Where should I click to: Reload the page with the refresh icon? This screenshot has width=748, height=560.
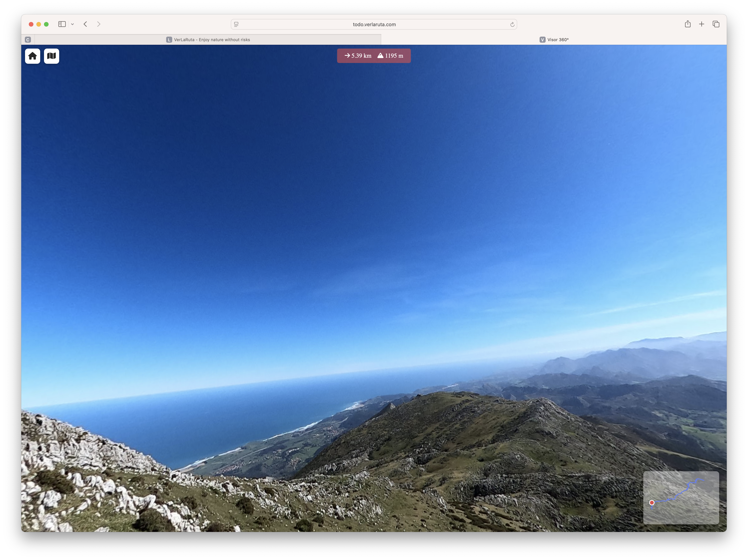(x=512, y=24)
